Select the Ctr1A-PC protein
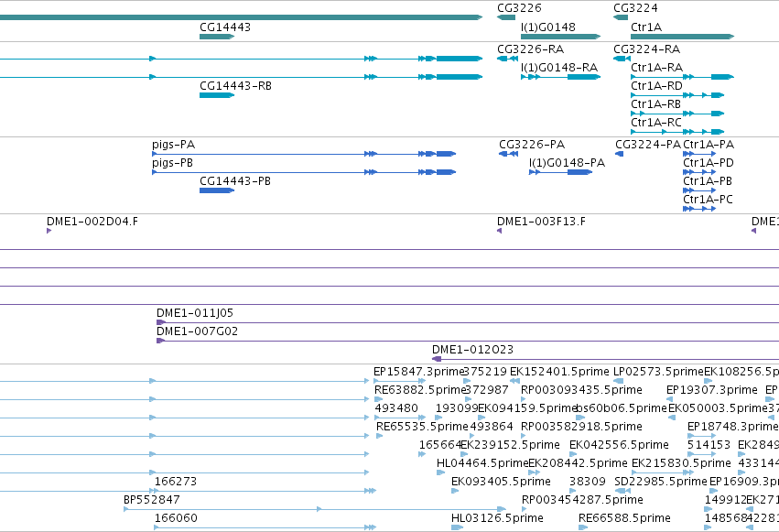Viewport: 779px width, 532px height. (x=699, y=209)
